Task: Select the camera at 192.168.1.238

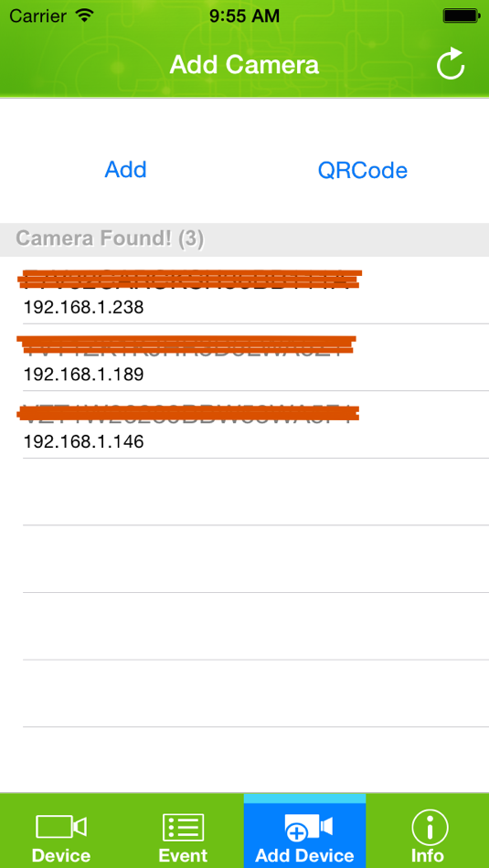Action: [x=244, y=290]
